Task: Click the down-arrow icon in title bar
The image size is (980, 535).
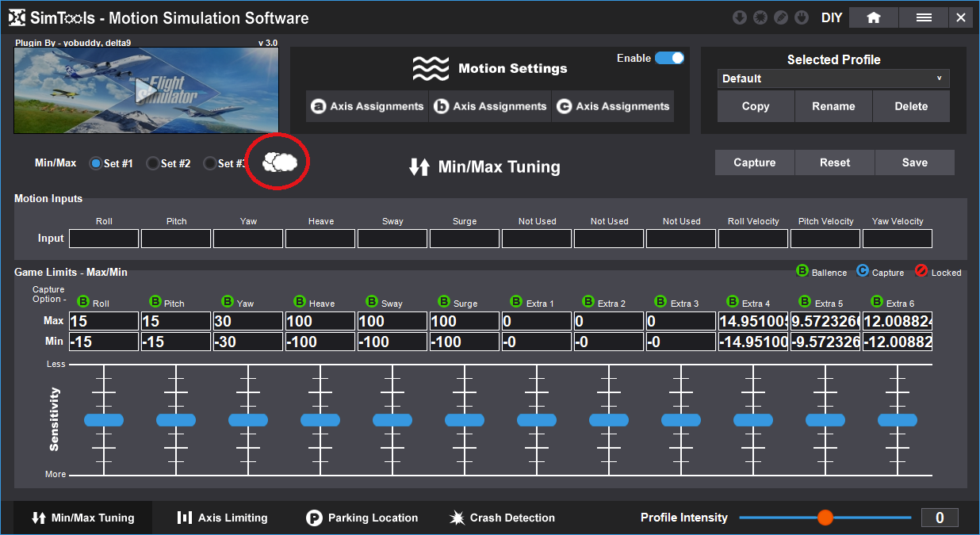Action: pyautogui.click(x=739, y=17)
